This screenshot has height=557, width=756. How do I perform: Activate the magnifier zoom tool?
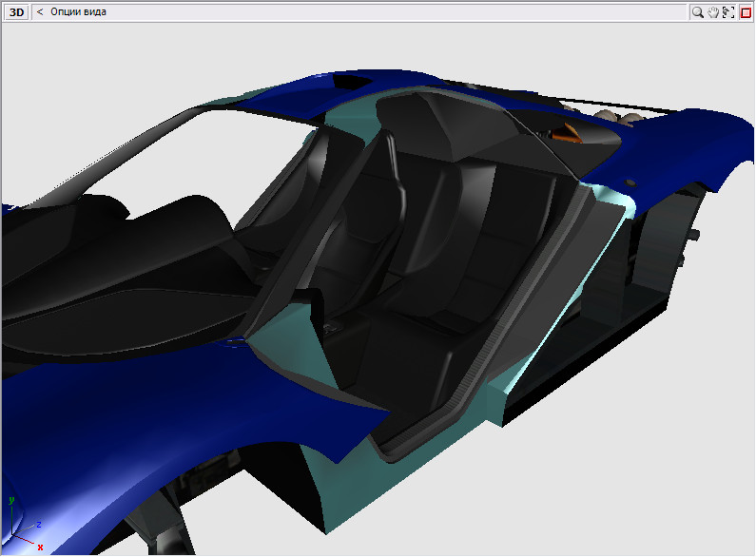click(697, 12)
